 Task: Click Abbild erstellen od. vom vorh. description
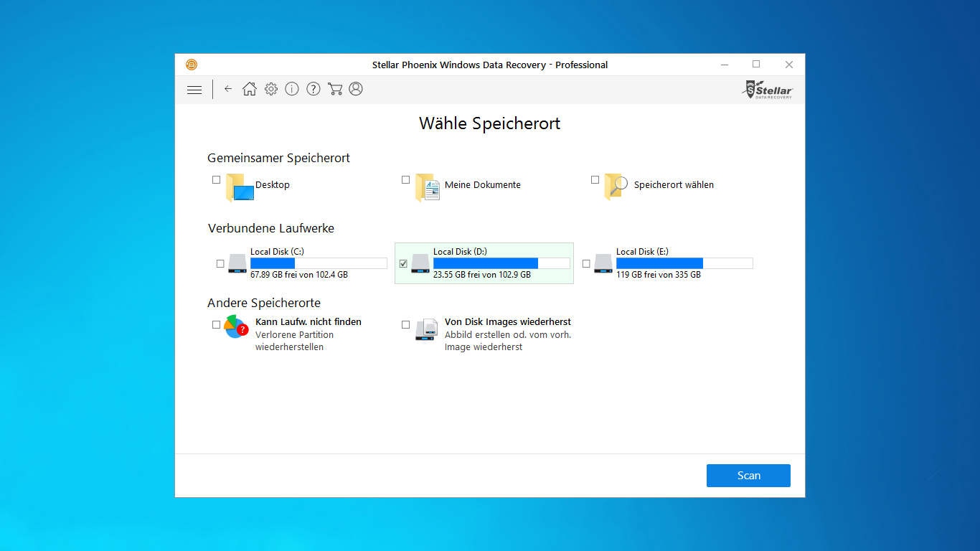click(x=508, y=341)
